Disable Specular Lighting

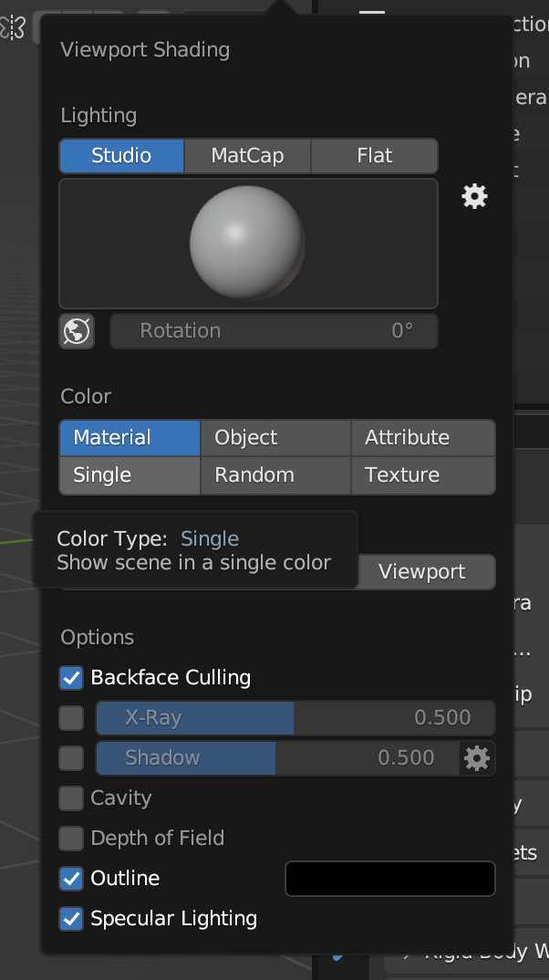click(71, 919)
